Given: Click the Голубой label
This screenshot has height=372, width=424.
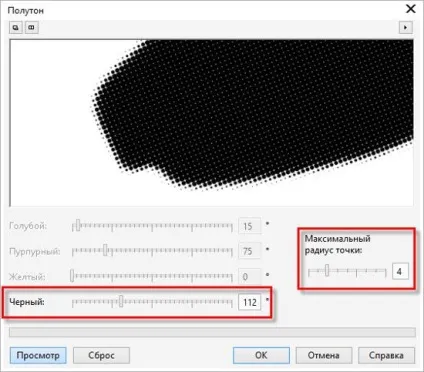Looking at the screenshot, I should (28, 226).
